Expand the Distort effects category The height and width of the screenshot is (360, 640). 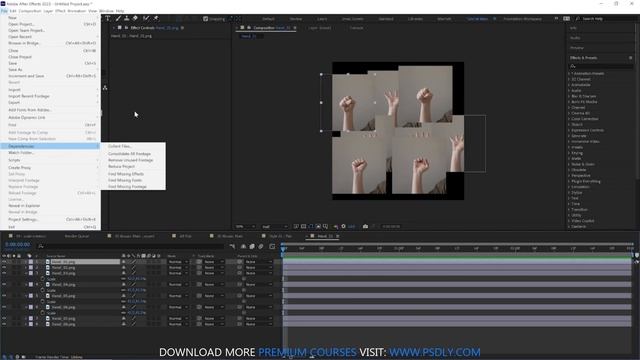[x=569, y=124]
